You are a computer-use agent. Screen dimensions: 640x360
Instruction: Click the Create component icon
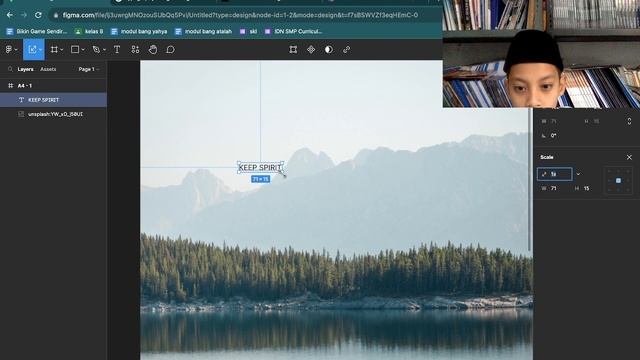coord(311,49)
